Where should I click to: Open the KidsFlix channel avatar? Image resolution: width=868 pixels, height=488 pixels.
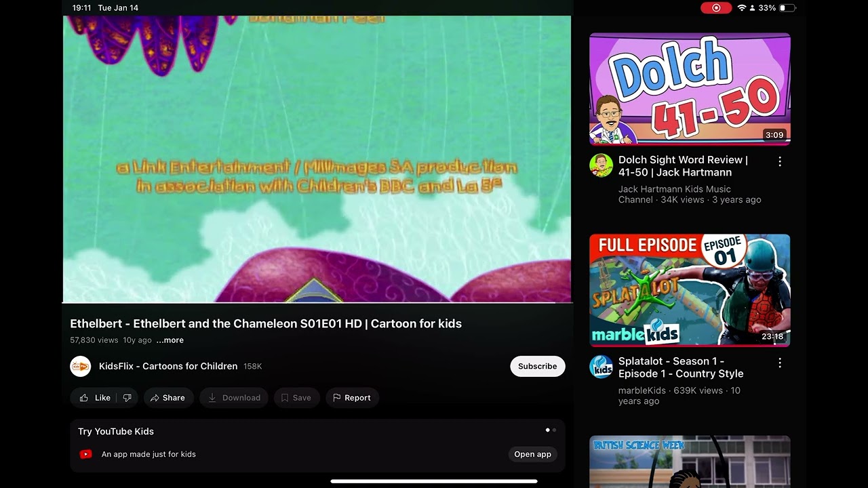coord(81,366)
